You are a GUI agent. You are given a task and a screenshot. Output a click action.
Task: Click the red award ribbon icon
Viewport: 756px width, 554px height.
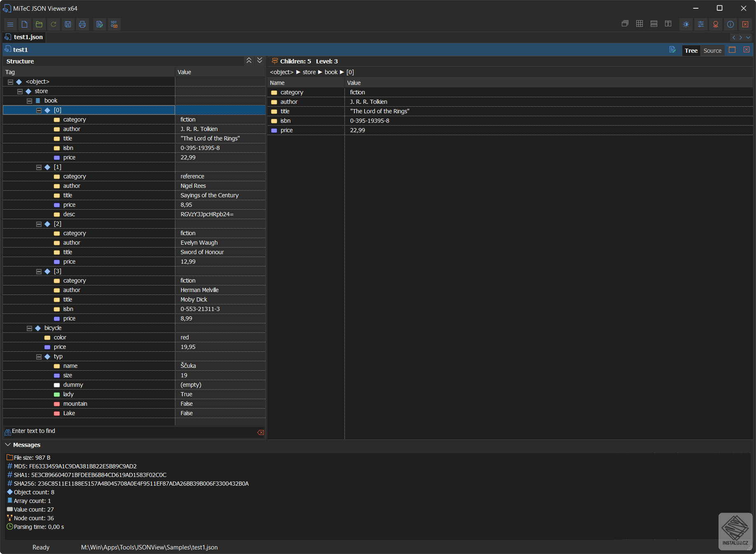click(716, 24)
